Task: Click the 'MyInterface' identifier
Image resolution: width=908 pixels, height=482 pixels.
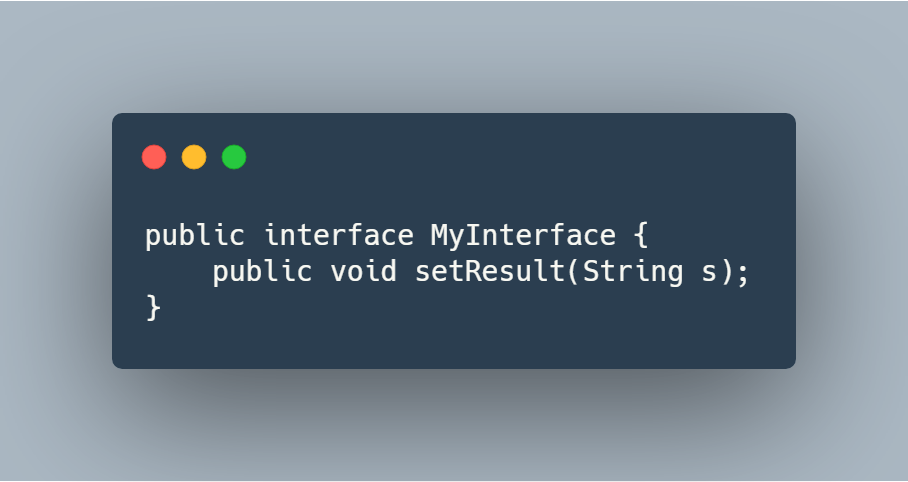Action: [x=523, y=236]
